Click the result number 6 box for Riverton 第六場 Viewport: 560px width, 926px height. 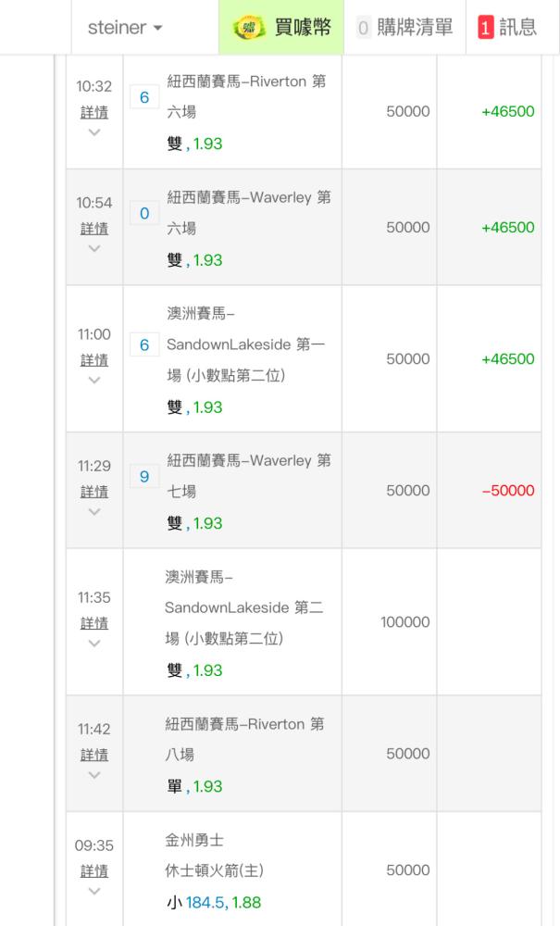(144, 98)
